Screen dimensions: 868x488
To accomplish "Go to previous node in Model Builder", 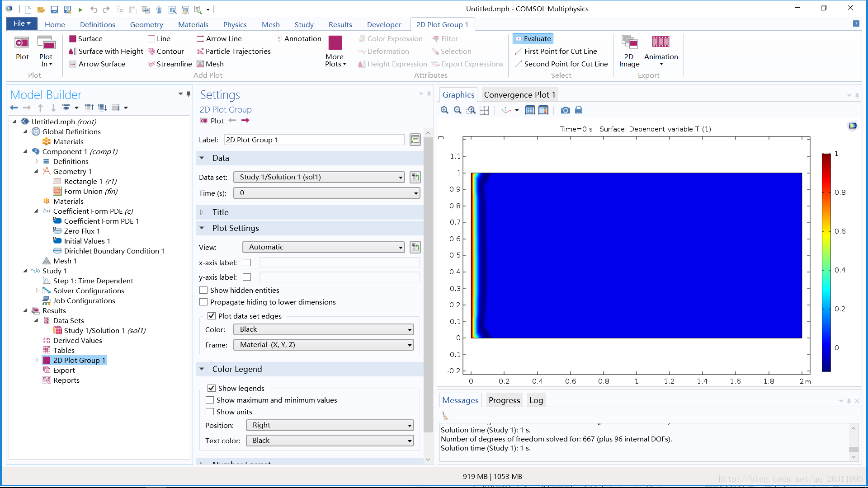I will 14,108.
